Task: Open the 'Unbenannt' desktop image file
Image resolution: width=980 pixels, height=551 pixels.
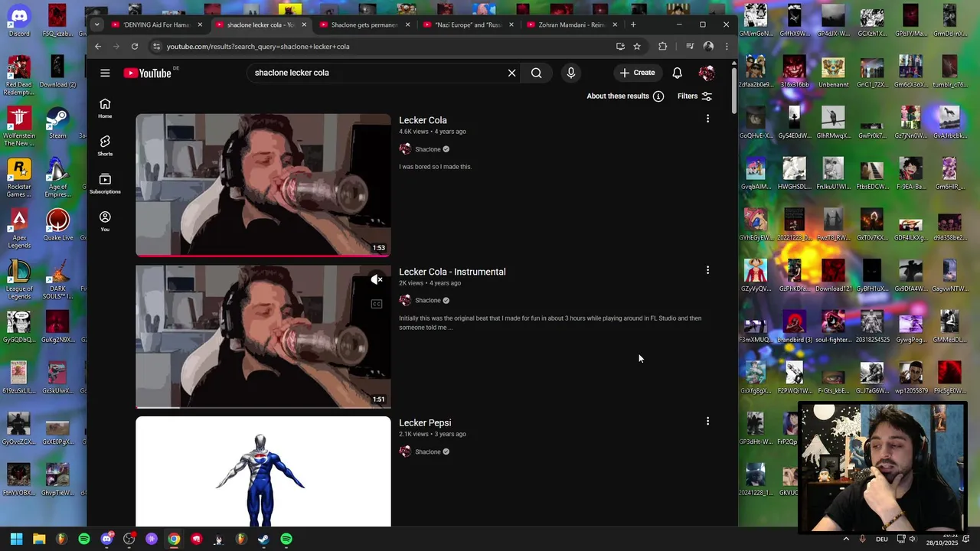Action: (x=833, y=73)
